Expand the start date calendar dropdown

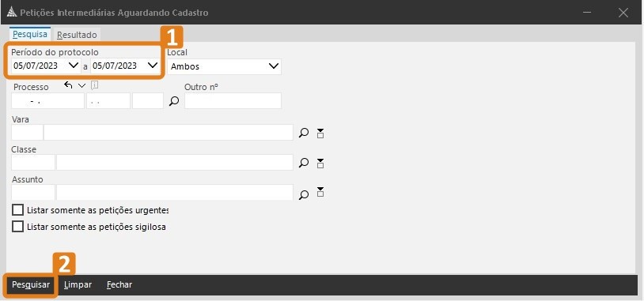tap(74, 66)
